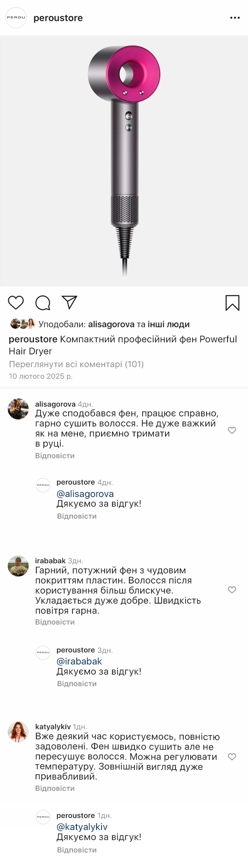Open the @alisagorova mention link
The height and width of the screenshot is (868, 248).
(85, 494)
